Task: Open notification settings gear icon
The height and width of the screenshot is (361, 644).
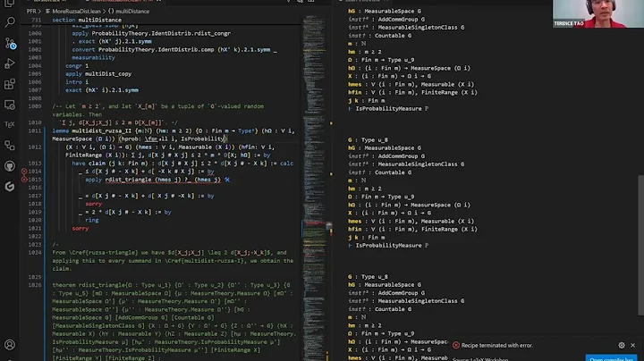Action: point(622,346)
